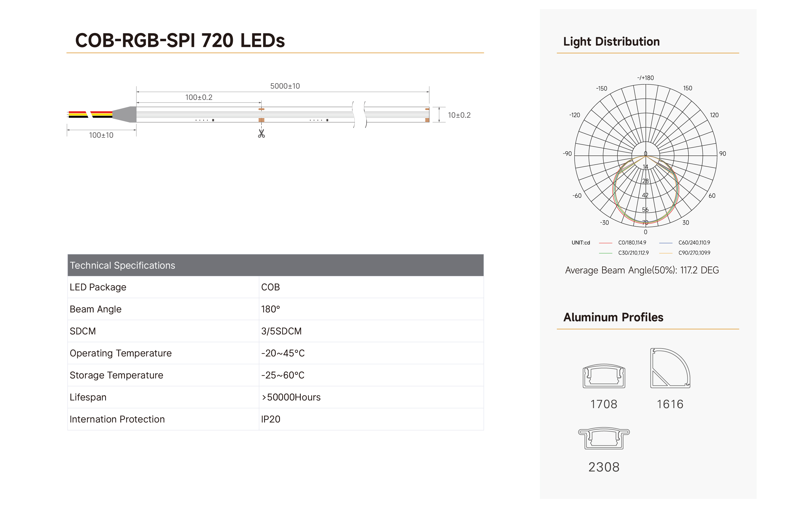Click the '-/+180' angle label on chart
This screenshot has height=508, width=812.
coord(645,78)
